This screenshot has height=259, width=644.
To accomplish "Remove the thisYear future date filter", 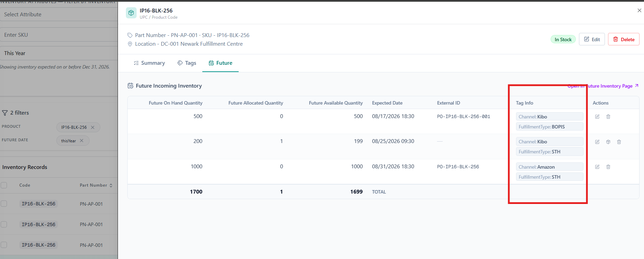I will [x=82, y=141].
